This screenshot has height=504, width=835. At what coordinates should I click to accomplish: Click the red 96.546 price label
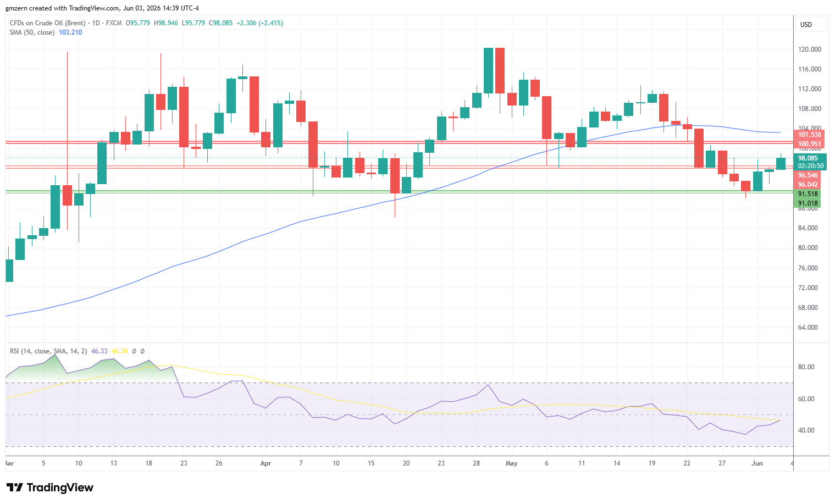click(808, 175)
